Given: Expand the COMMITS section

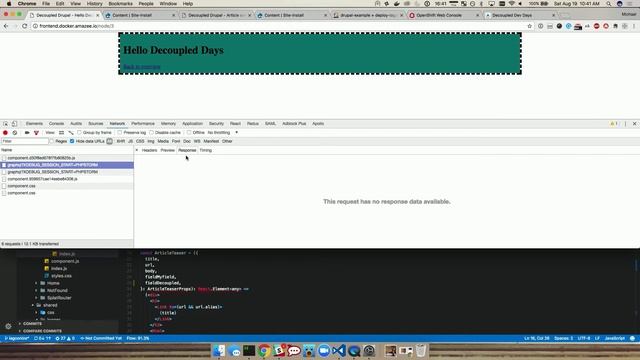Looking at the screenshot, I should pyautogui.click(x=32, y=324).
